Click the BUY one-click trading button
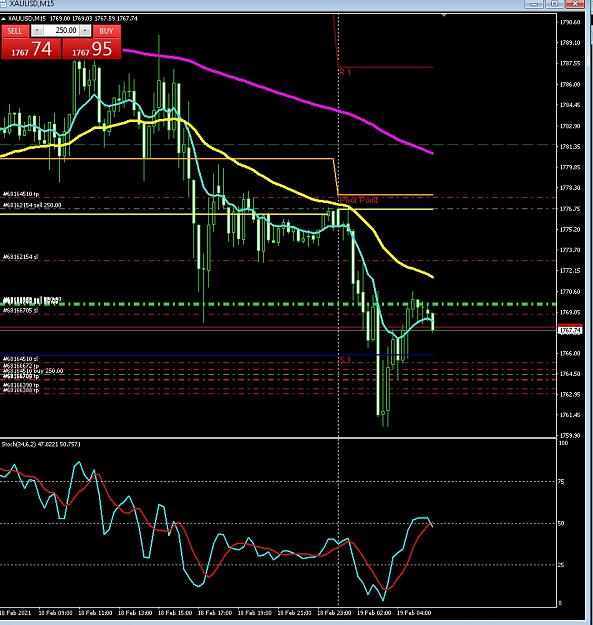593x625 pixels. [106, 31]
